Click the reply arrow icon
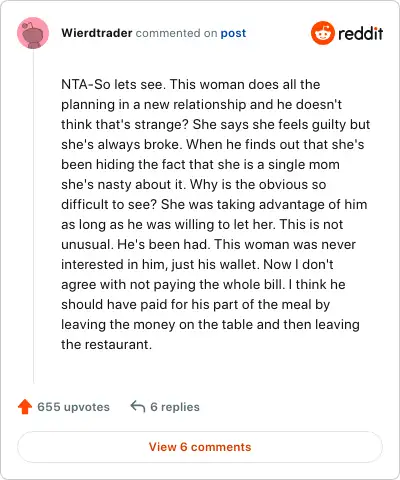Screen dimensions: 400x480 click(138, 407)
